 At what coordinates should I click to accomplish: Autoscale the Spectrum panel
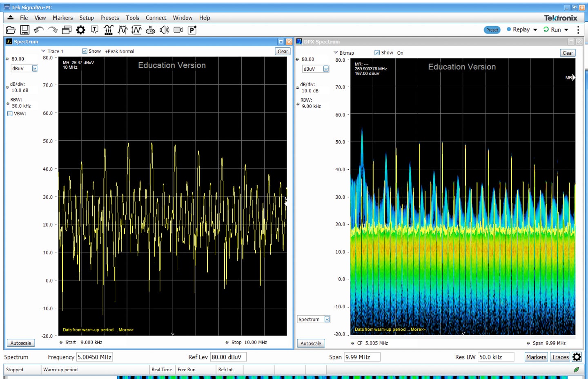(21, 343)
